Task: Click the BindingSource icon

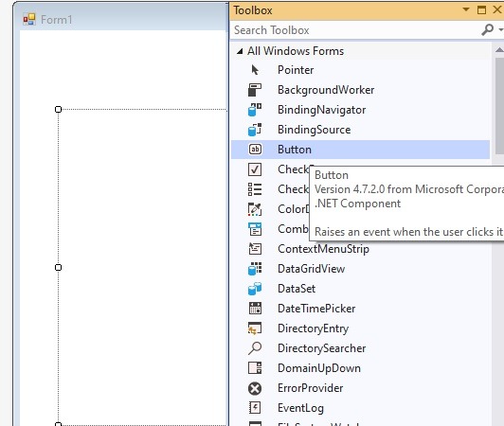Action: [255, 130]
